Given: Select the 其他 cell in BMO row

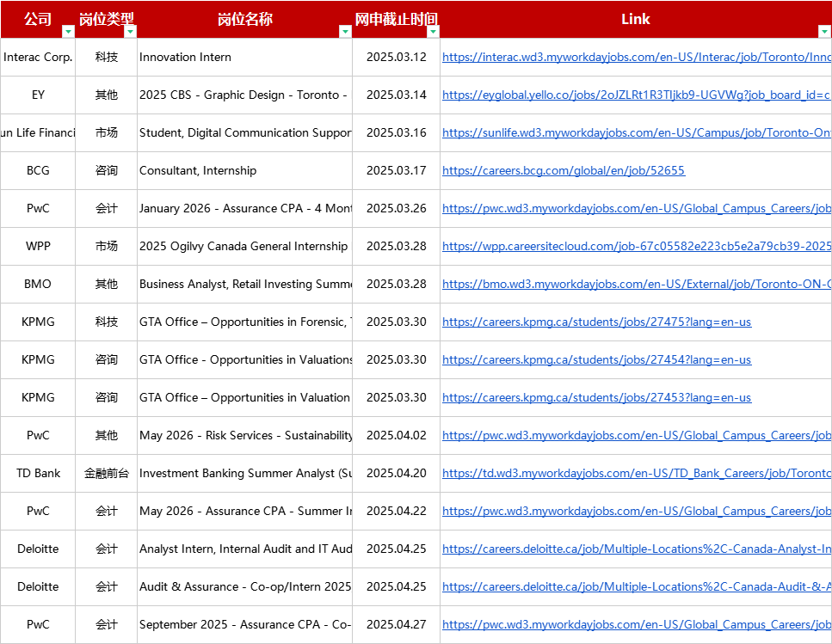Looking at the screenshot, I should pyautogui.click(x=106, y=284).
